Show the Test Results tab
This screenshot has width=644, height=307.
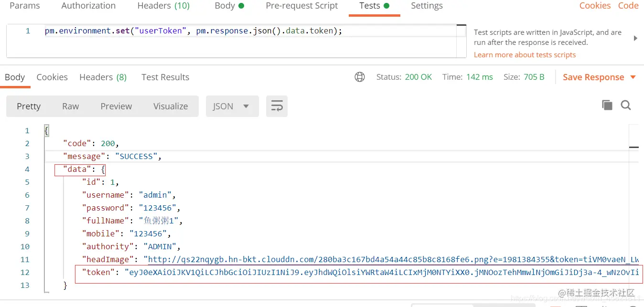point(165,77)
